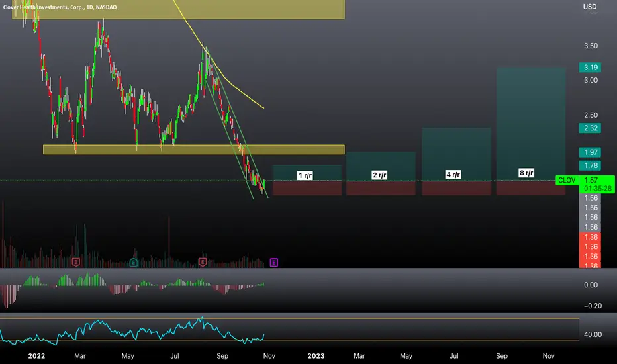The image size is (617, 364).
Task: Click the −0.20 histogram axis label
Action: coord(593,306)
